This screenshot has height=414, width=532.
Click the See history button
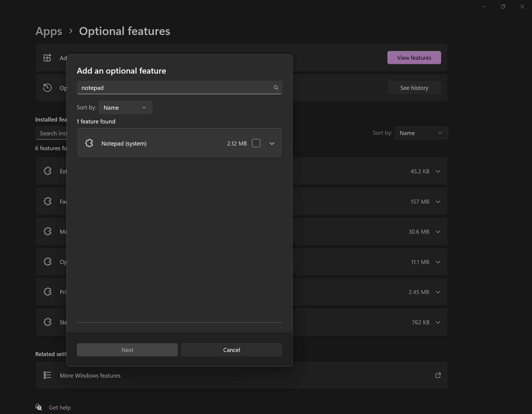[414, 88]
